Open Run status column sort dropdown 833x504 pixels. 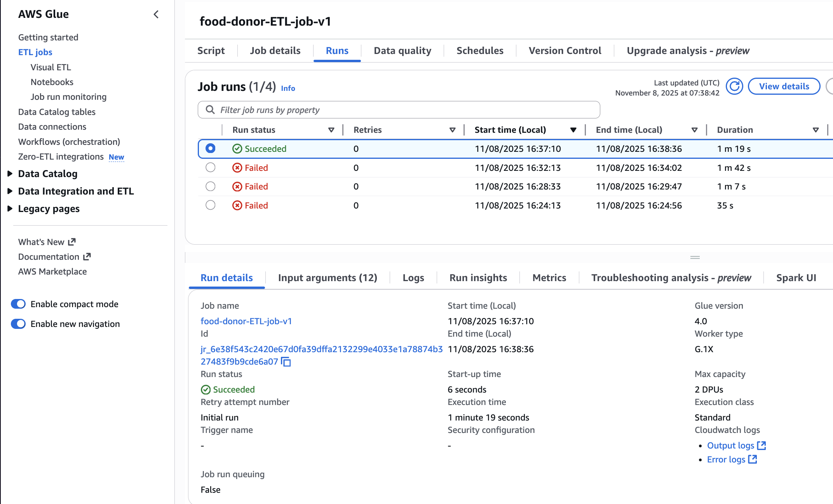(x=331, y=130)
